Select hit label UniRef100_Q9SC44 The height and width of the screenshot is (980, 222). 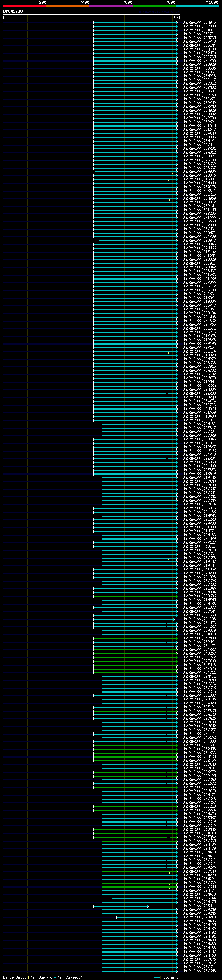(x=199, y=898)
